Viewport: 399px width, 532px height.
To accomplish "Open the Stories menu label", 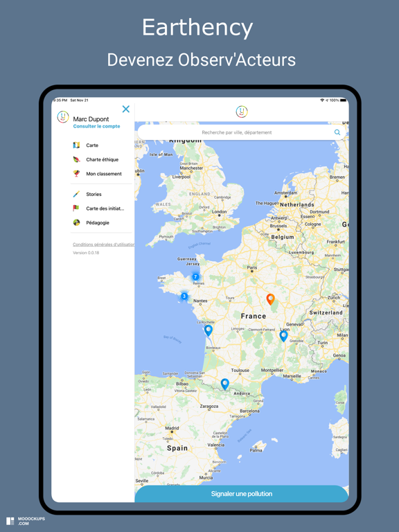I will coord(94,194).
